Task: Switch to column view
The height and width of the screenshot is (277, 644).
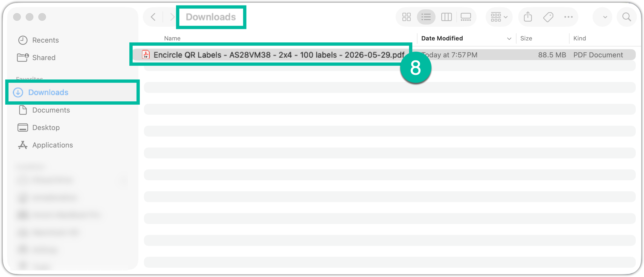Action: 446,17
